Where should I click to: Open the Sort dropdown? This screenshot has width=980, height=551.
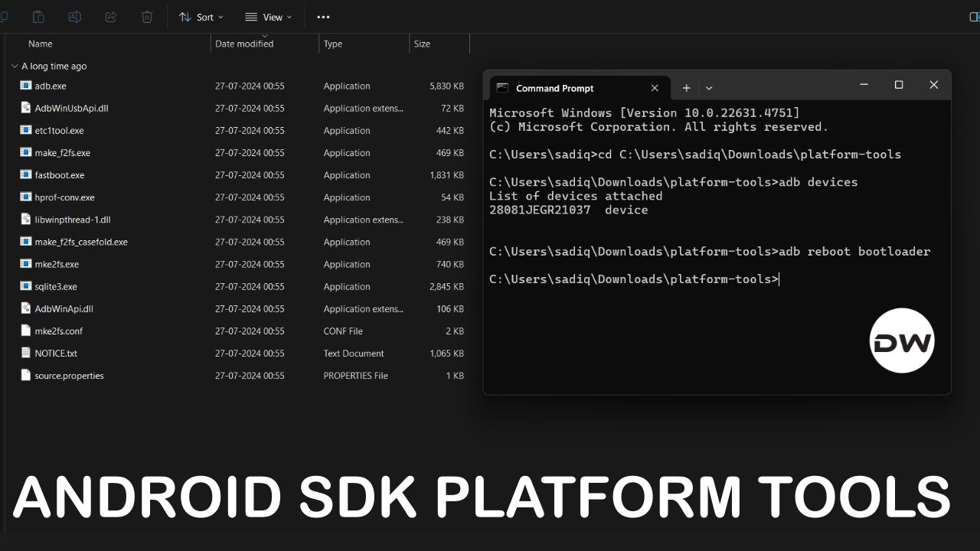coord(201,17)
